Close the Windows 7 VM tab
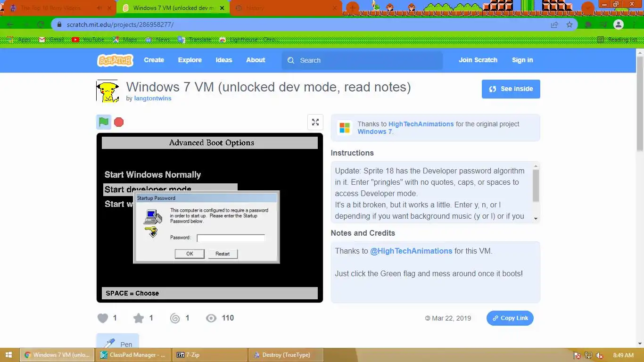 pyautogui.click(x=222, y=8)
